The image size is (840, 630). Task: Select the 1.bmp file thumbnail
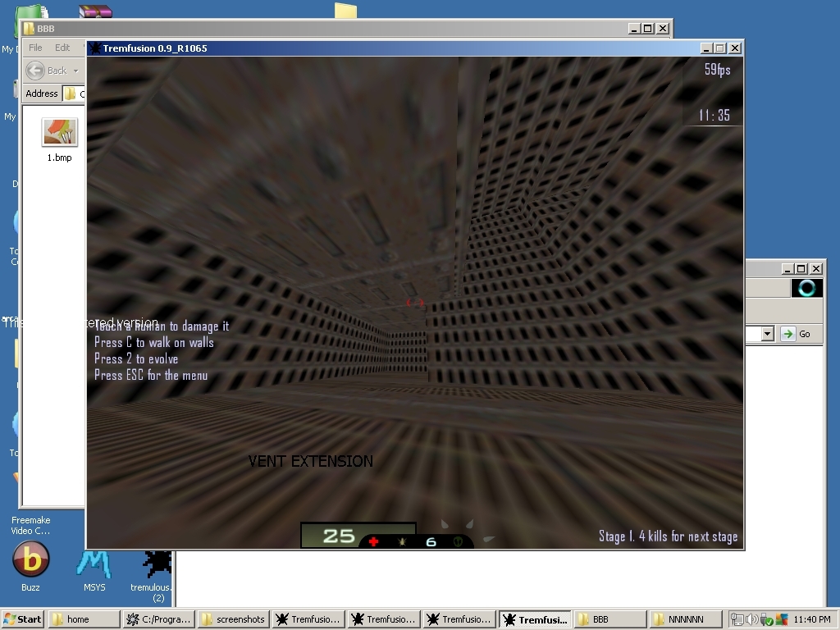click(59, 132)
